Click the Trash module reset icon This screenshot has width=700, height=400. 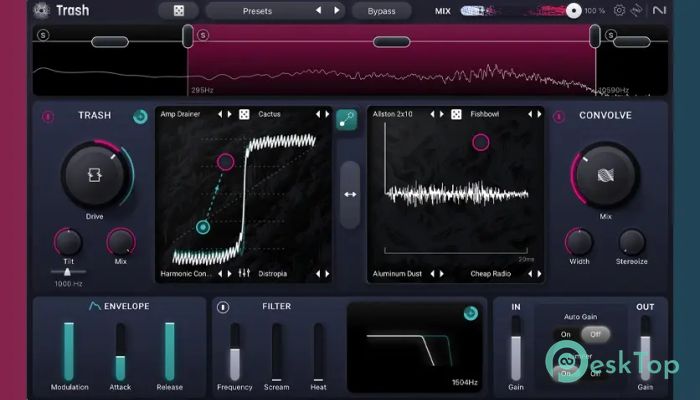click(x=141, y=116)
